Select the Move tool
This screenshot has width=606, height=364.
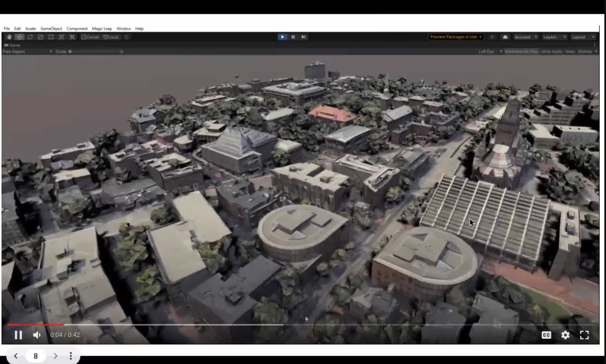point(19,37)
